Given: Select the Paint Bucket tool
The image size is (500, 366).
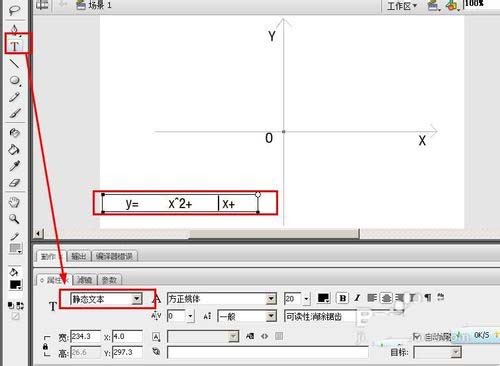Looking at the screenshot, I should [x=14, y=150].
